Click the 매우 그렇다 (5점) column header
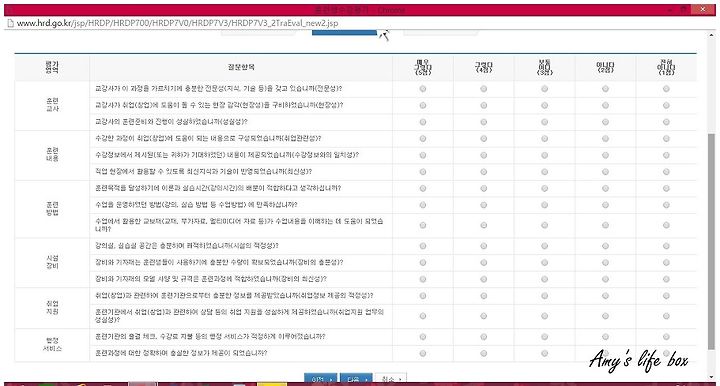 [422, 67]
